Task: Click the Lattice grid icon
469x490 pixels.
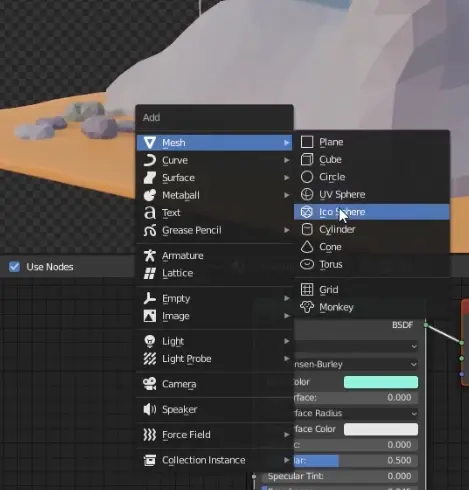Action: click(150, 273)
